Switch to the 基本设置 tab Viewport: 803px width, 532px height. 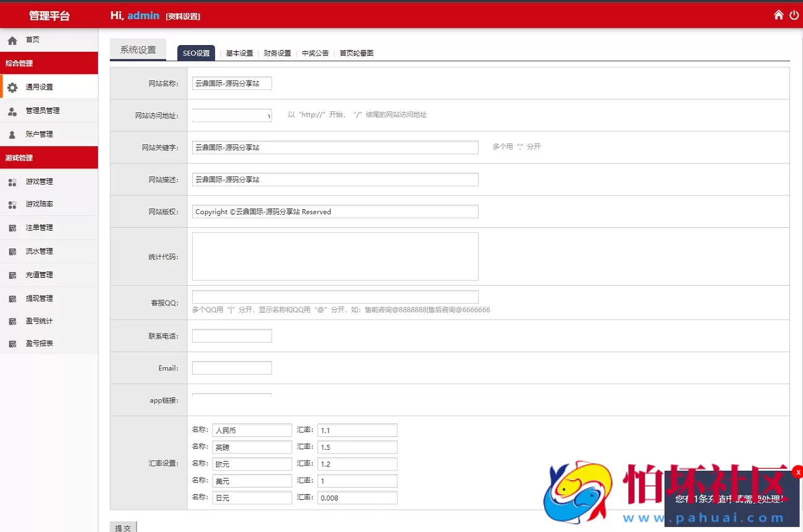(239, 54)
